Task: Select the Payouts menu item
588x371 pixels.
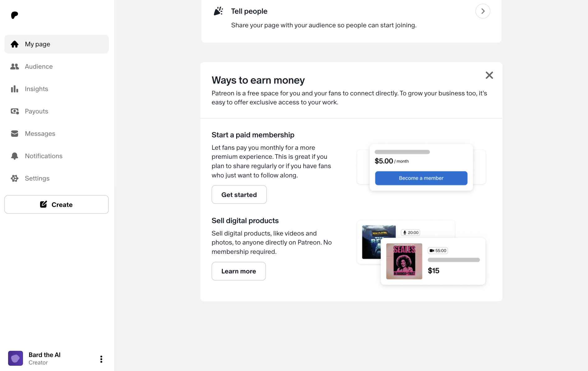Action: pos(57,111)
